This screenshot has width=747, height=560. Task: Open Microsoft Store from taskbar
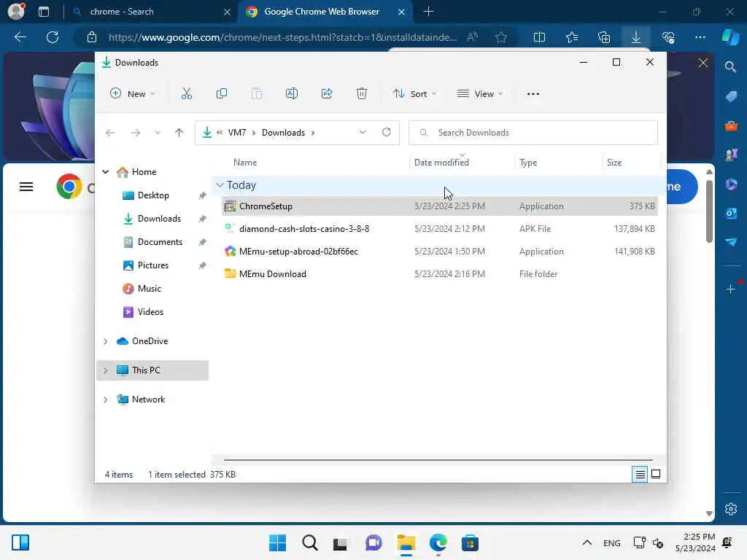pyautogui.click(x=470, y=542)
